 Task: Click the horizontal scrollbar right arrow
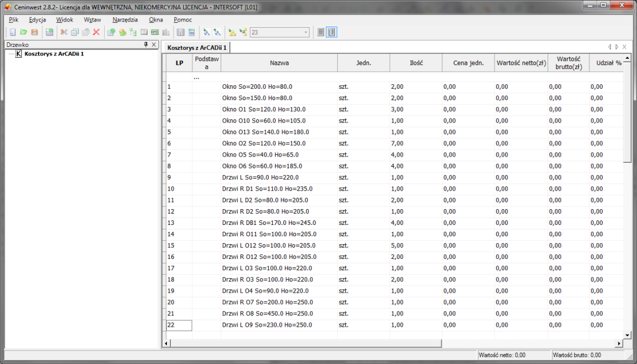(619, 343)
